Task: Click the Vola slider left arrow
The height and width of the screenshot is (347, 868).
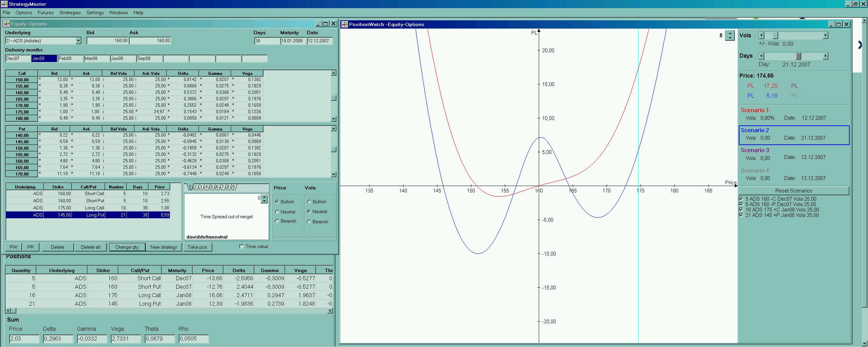Action: [x=761, y=35]
